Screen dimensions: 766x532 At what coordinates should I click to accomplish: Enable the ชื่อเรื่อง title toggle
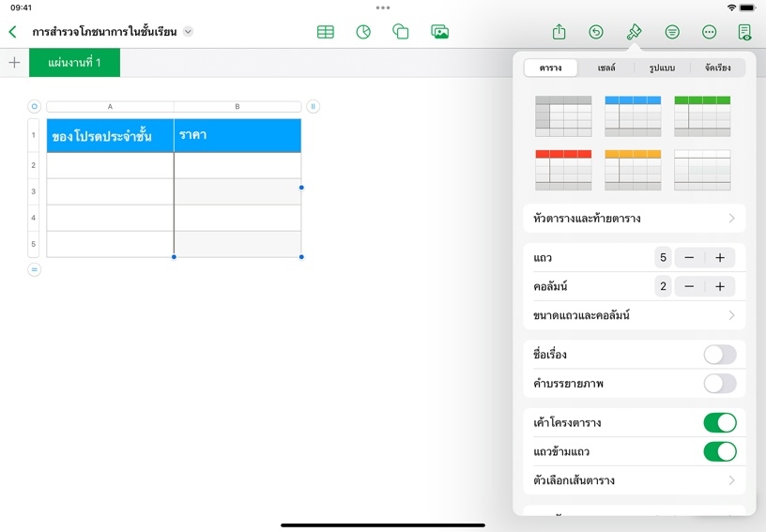click(719, 355)
